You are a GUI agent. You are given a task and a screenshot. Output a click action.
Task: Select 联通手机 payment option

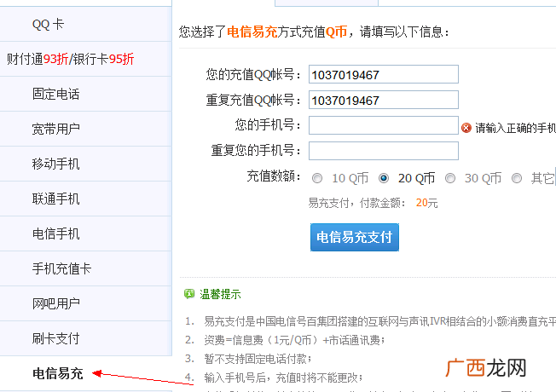(x=86, y=199)
